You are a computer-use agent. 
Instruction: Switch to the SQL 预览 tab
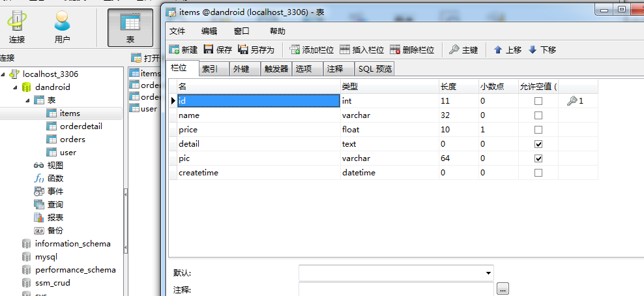pos(375,69)
